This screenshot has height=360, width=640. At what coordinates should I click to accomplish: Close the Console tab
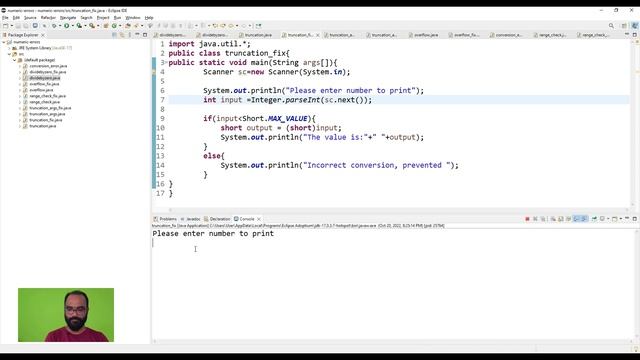coord(259,219)
